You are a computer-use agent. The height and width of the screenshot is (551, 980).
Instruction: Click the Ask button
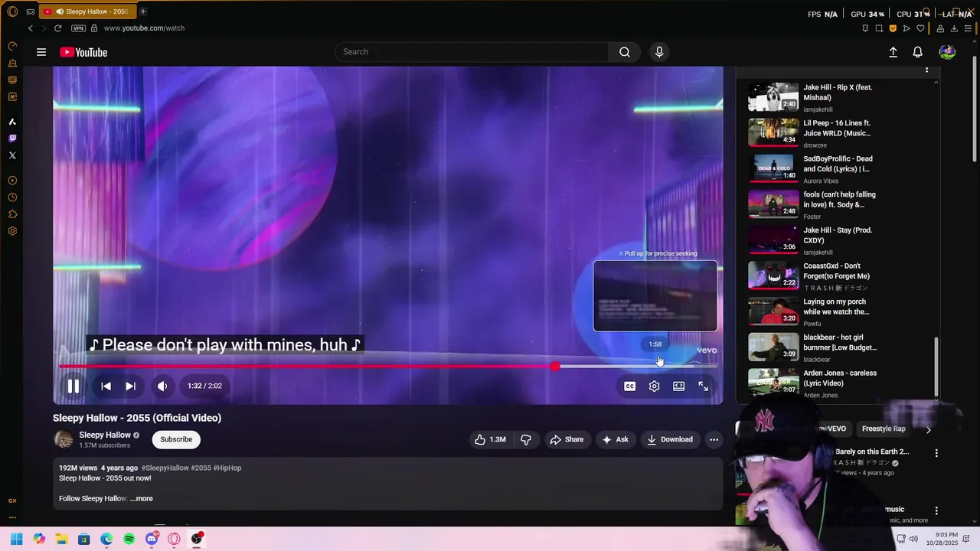pyautogui.click(x=615, y=439)
